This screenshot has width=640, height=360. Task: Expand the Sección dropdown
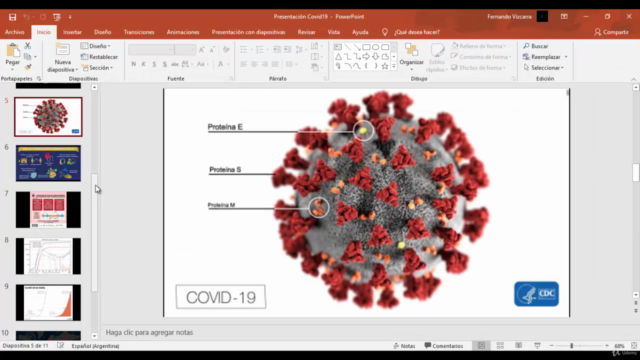pos(97,68)
